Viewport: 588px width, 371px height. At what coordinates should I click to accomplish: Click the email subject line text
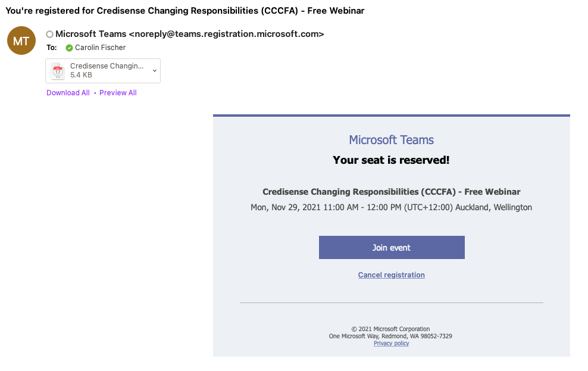click(185, 11)
